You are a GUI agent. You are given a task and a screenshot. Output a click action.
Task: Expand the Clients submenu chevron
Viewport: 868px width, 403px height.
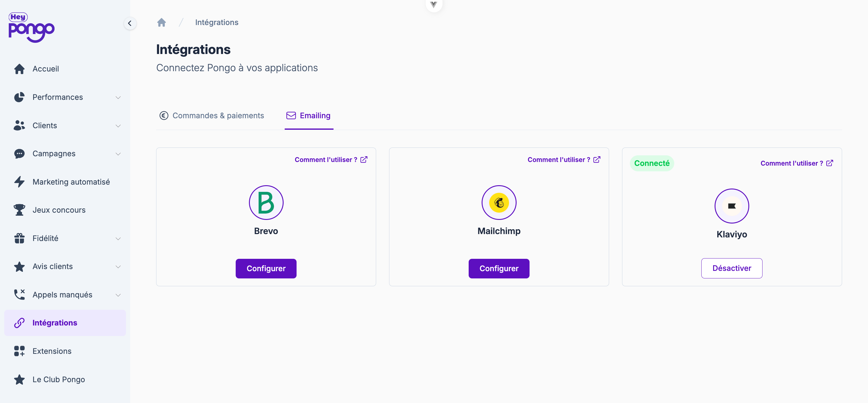[118, 126]
